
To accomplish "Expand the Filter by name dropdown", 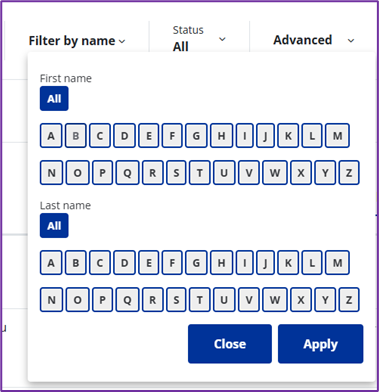I will (77, 41).
